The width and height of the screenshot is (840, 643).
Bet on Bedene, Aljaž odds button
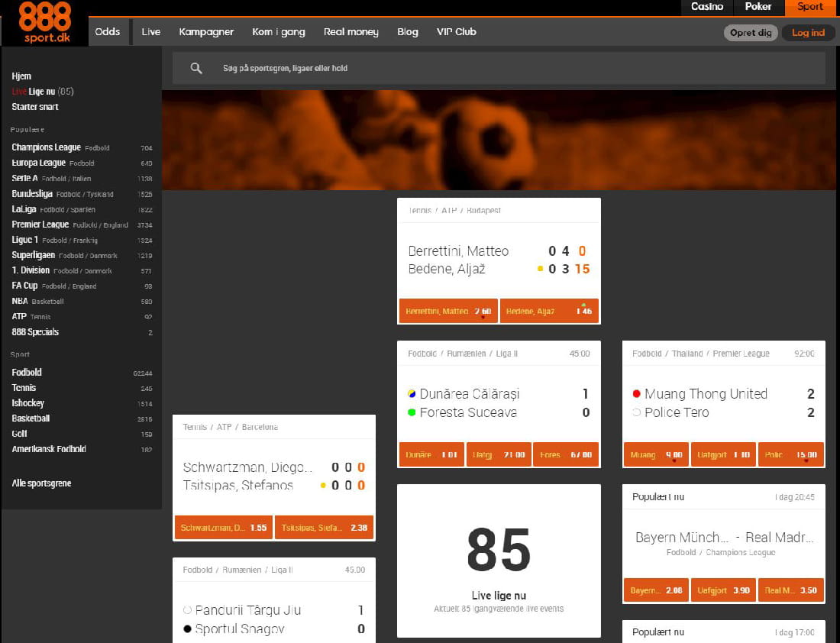tap(549, 311)
